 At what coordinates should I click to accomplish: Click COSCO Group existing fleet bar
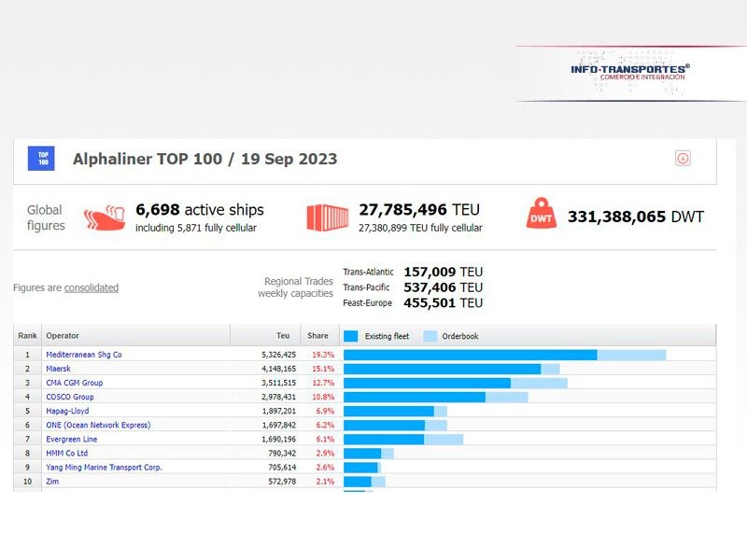click(x=415, y=398)
